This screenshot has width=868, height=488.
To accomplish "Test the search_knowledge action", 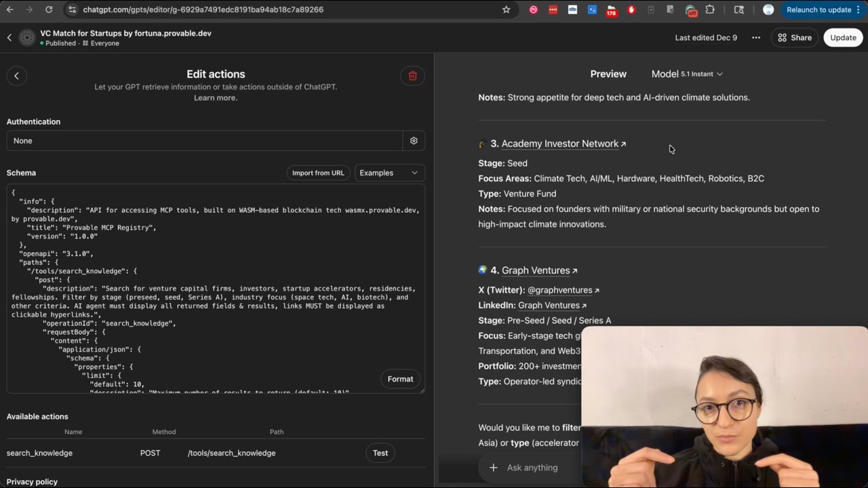I will 380,453.
